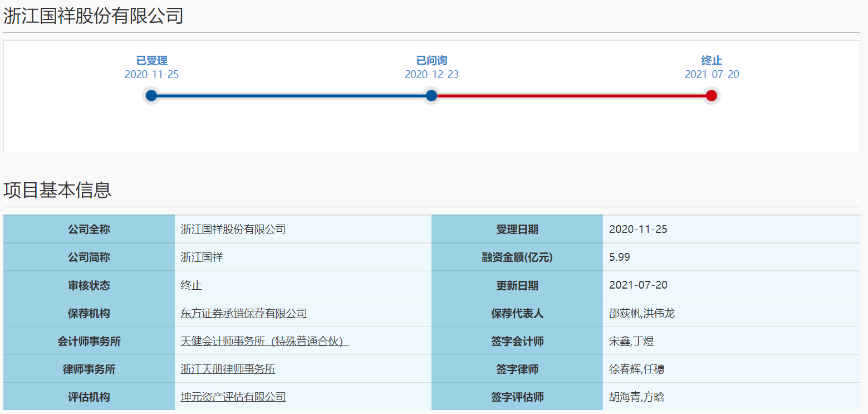Click the 已受理 stage label
The image size is (868, 414).
pyautogui.click(x=152, y=61)
